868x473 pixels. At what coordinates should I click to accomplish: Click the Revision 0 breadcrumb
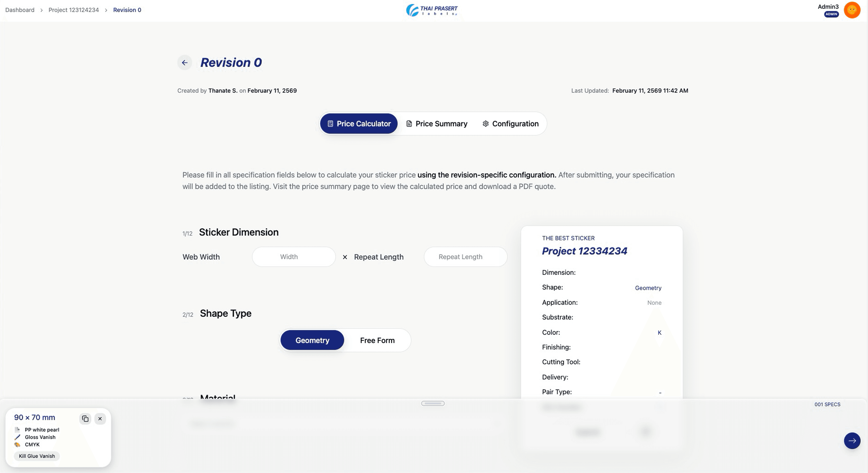pos(127,10)
